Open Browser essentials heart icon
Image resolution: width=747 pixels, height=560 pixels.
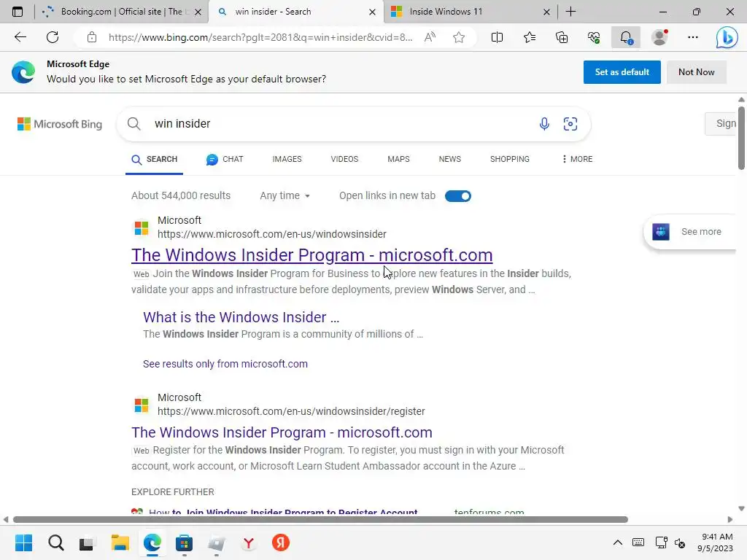click(594, 37)
